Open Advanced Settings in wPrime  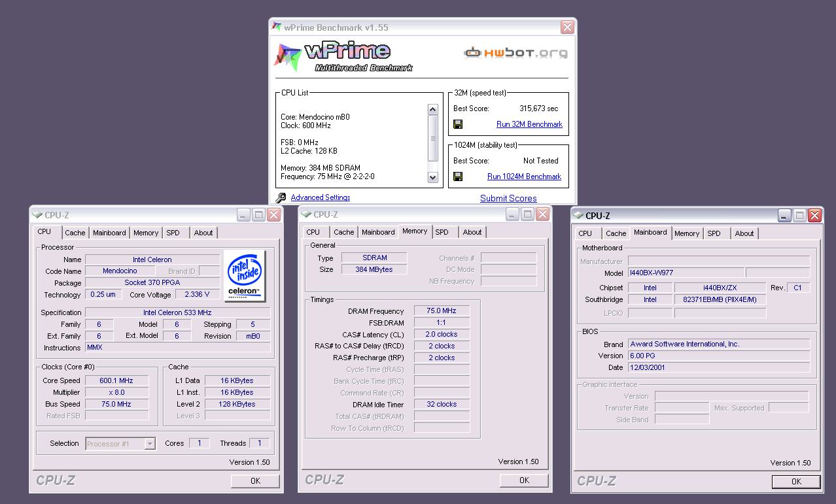coord(320,197)
